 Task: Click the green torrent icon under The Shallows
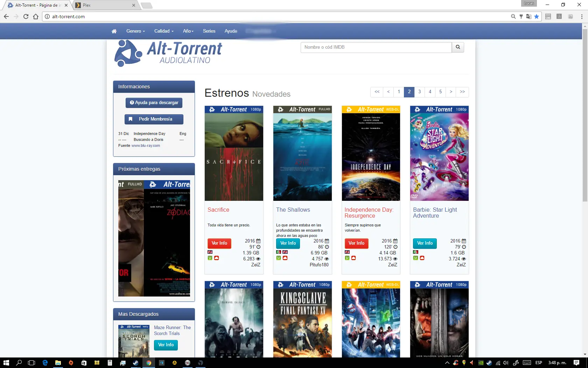279,258
